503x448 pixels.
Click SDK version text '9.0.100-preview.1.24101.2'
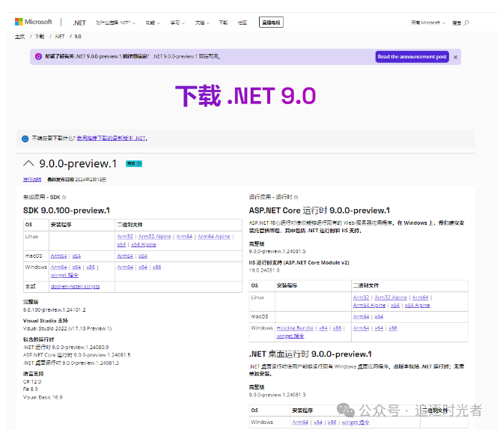[x=54, y=310]
